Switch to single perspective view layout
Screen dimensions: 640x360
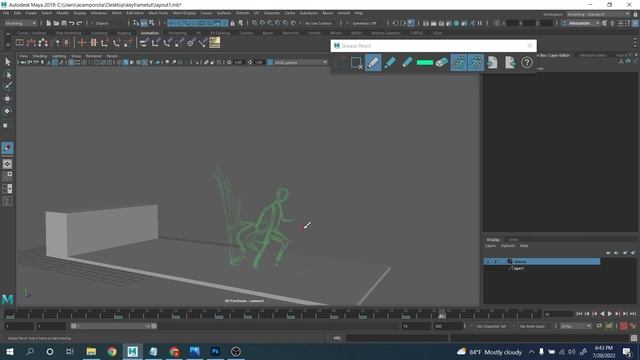(x=7, y=164)
